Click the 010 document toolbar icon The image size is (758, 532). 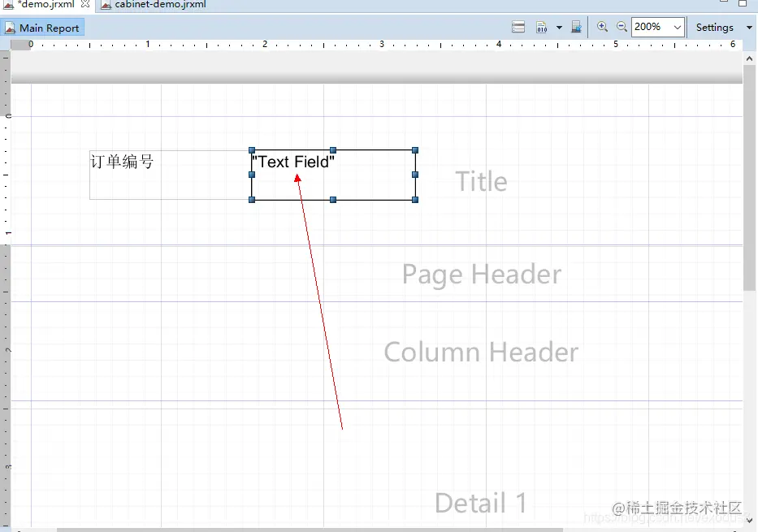pos(541,27)
